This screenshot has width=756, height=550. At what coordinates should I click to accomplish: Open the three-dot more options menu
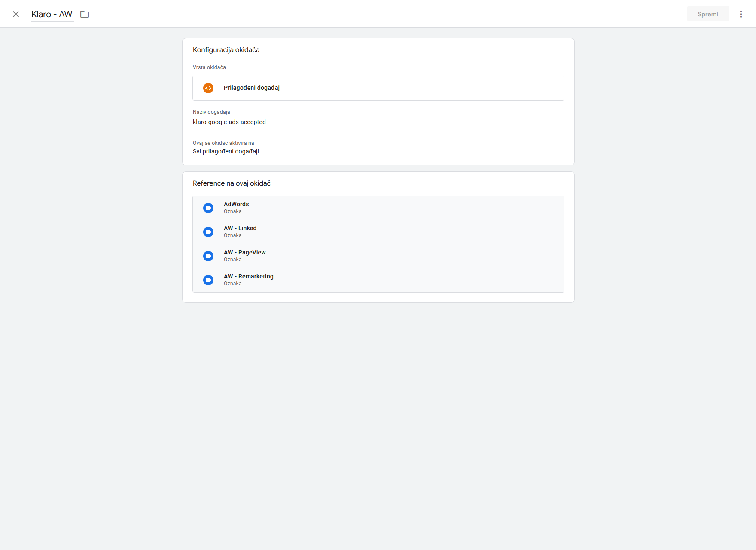click(741, 14)
